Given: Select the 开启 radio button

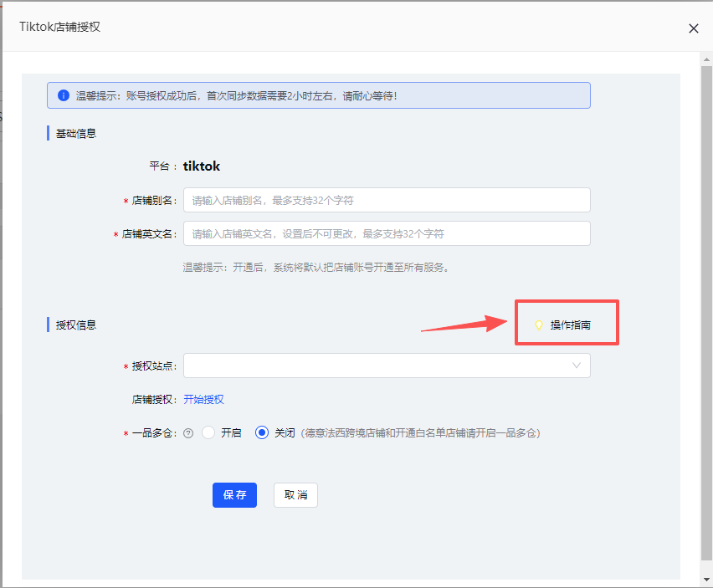Looking at the screenshot, I should 208,432.
